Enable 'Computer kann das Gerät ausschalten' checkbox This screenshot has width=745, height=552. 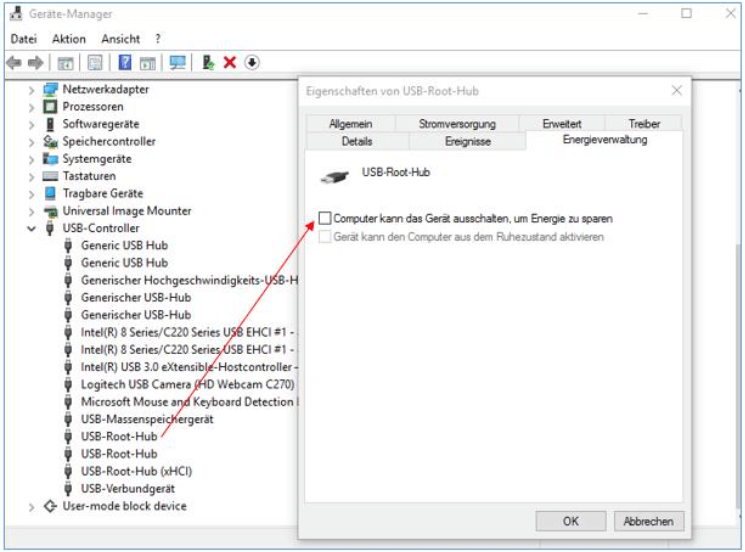(x=325, y=218)
